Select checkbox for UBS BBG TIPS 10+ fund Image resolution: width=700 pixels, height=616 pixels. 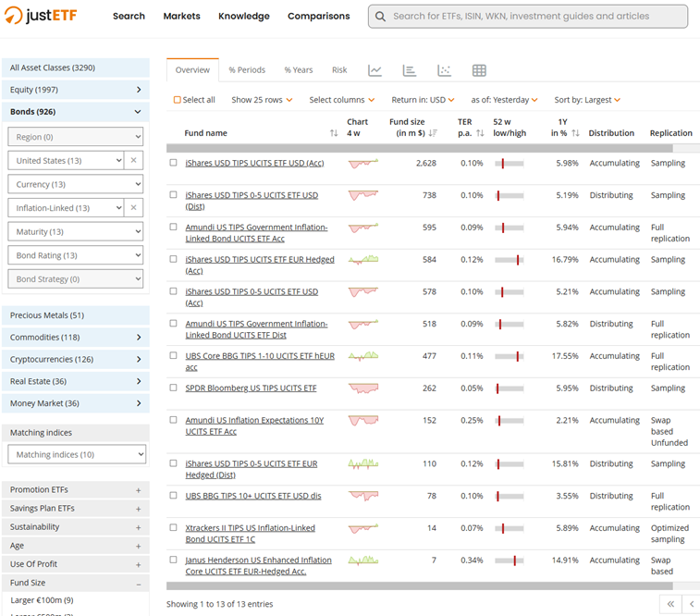(x=173, y=496)
